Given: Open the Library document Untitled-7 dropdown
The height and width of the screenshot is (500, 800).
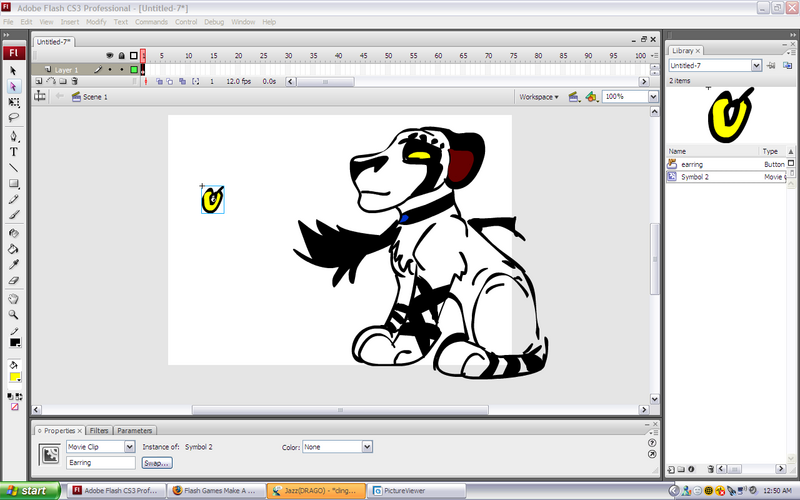Looking at the screenshot, I should click(756, 65).
